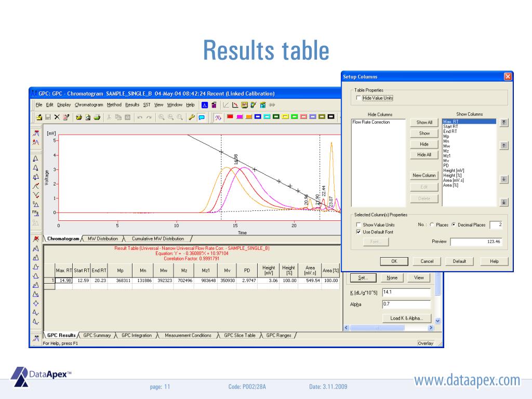Click the K value input field
Viewport: 532px width, 399px height.
coord(406,292)
